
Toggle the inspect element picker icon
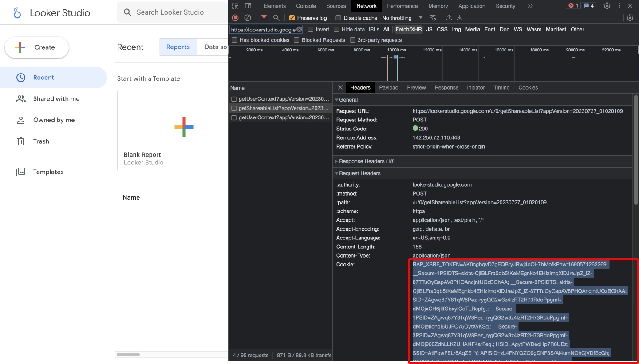point(235,6)
